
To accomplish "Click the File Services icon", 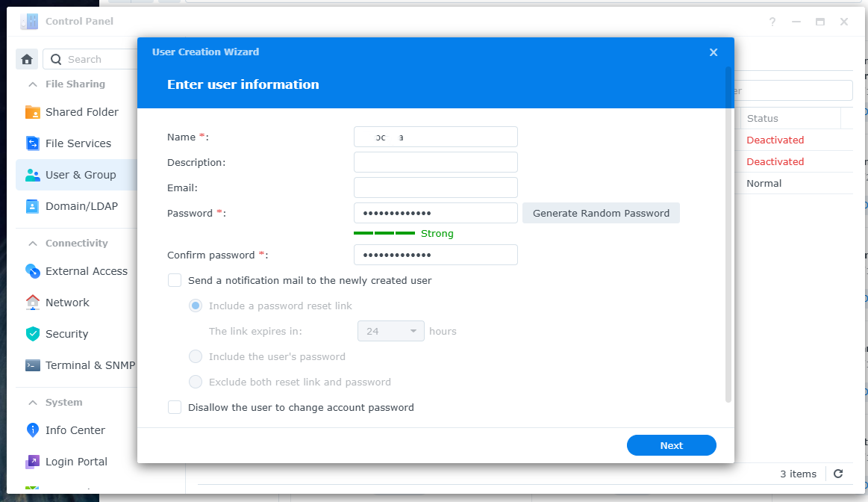I will (x=33, y=143).
